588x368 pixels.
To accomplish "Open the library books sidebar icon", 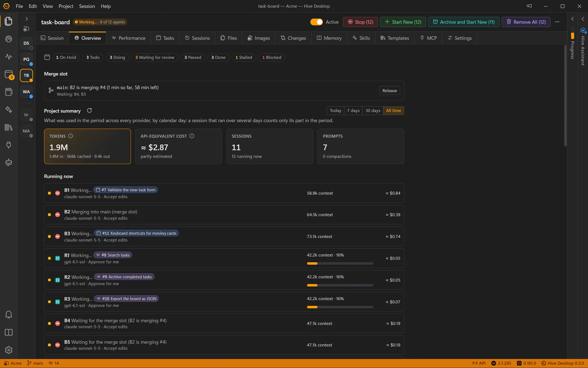I will pyautogui.click(x=8, y=127).
